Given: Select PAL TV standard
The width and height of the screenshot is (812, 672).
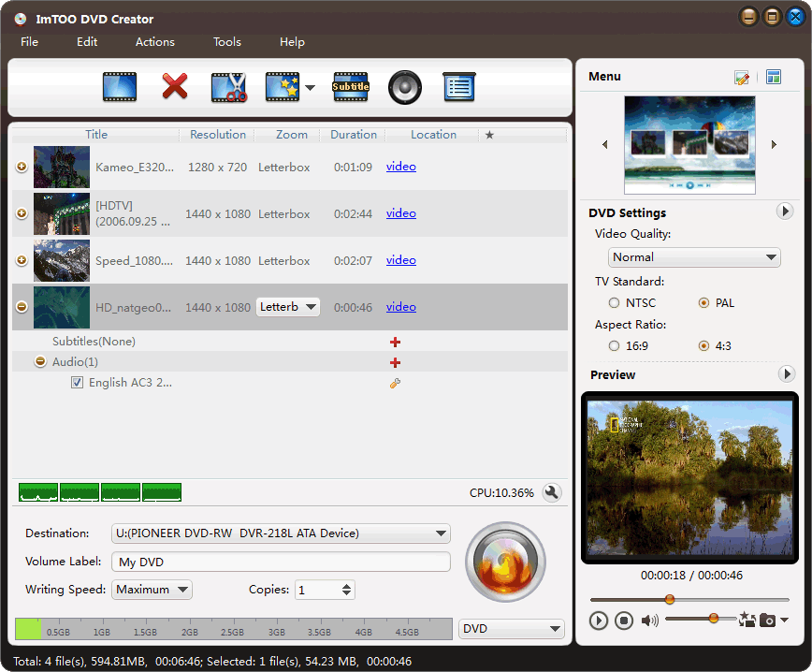Looking at the screenshot, I should tap(703, 302).
